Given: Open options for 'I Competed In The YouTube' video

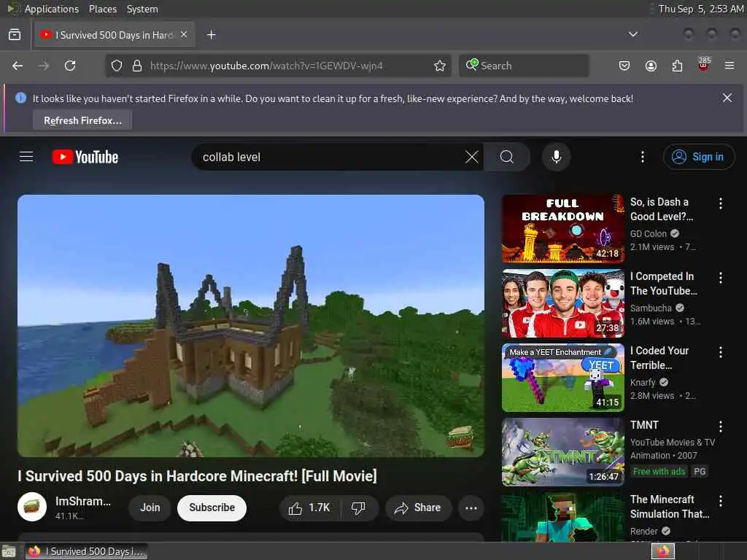Looking at the screenshot, I should pyautogui.click(x=720, y=278).
